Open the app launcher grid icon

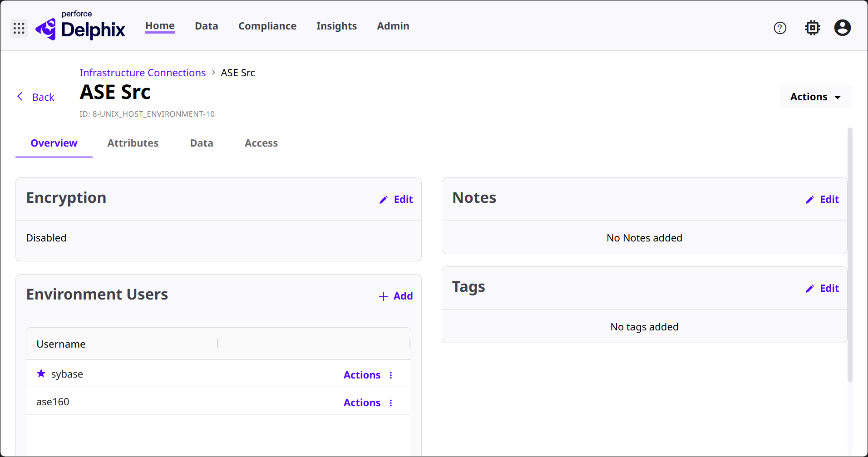tap(19, 28)
